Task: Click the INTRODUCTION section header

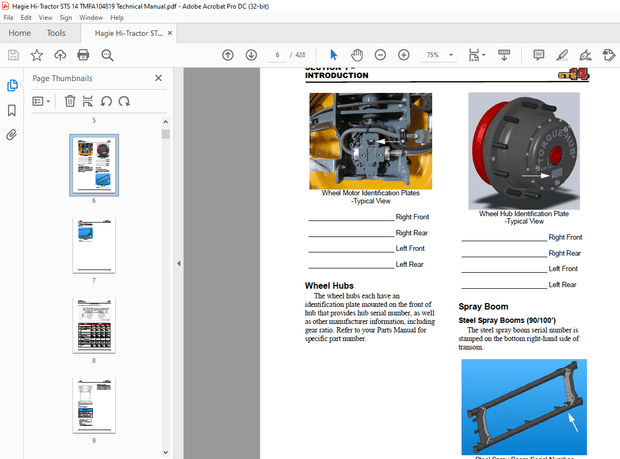Action: tap(336, 75)
